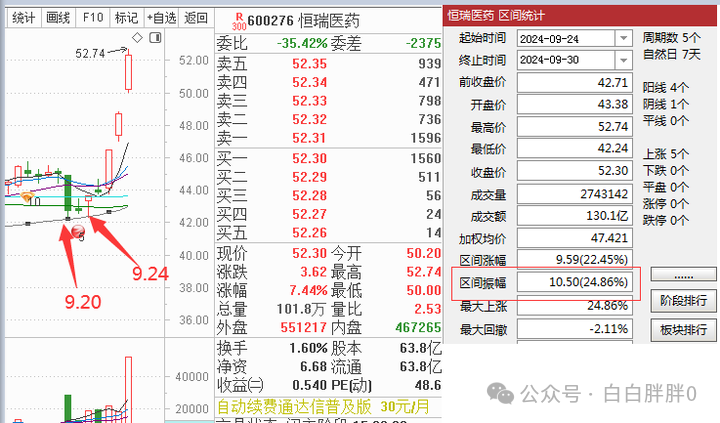This screenshot has height=423, width=720.
Task: Toggle the side panel icon above chart
Action: coord(155,37)
